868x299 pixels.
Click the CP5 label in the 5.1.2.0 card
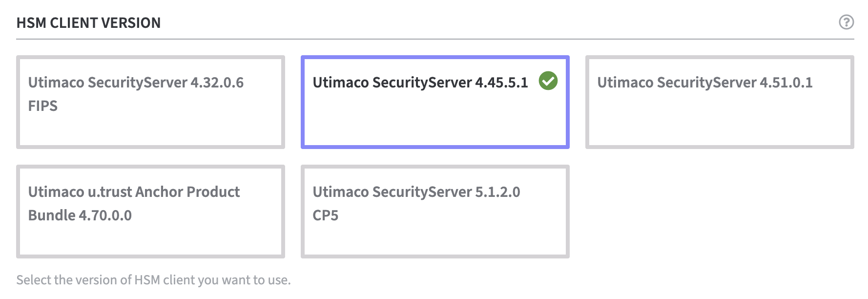pyautogui.click(x=326, y=215)
